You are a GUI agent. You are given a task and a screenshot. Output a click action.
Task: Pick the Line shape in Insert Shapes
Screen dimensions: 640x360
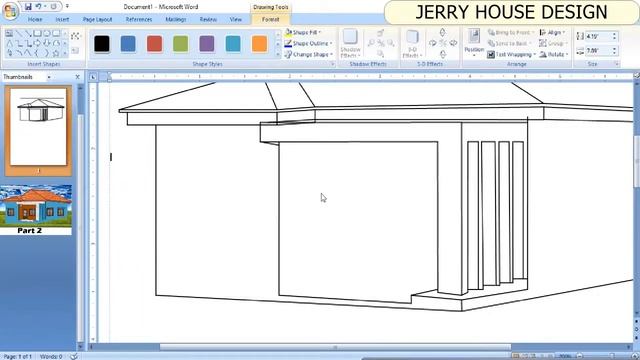tap(19, 33)
